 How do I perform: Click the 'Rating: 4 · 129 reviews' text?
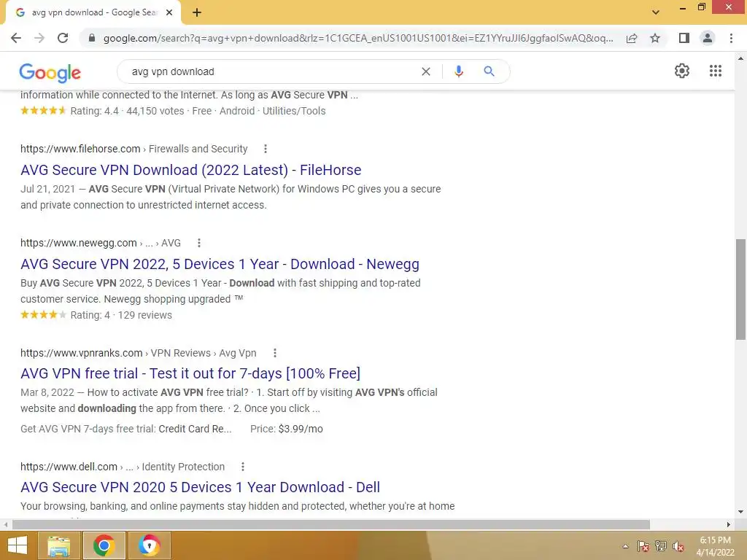pos(121,315)
